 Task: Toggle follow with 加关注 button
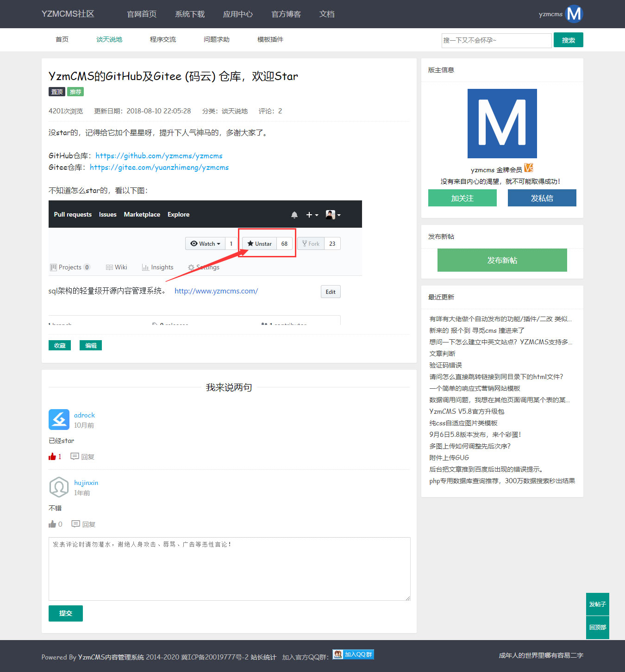pyautogui.click(x=462, y=198)
